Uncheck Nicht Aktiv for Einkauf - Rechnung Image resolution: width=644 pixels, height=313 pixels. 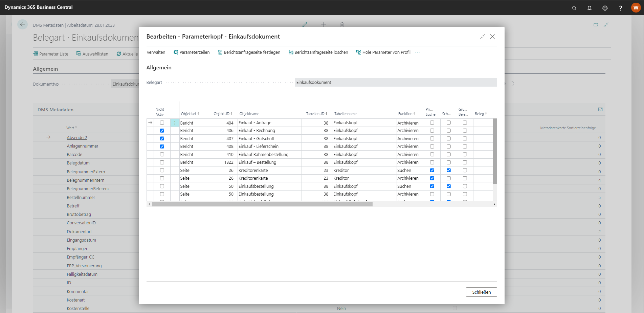(x=162, y=131)
